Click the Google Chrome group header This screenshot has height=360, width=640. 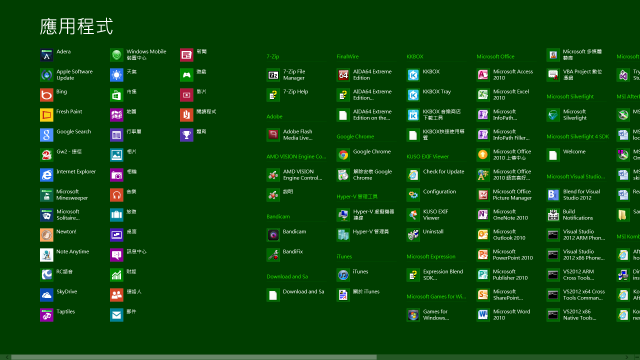(x=355, y=137)
